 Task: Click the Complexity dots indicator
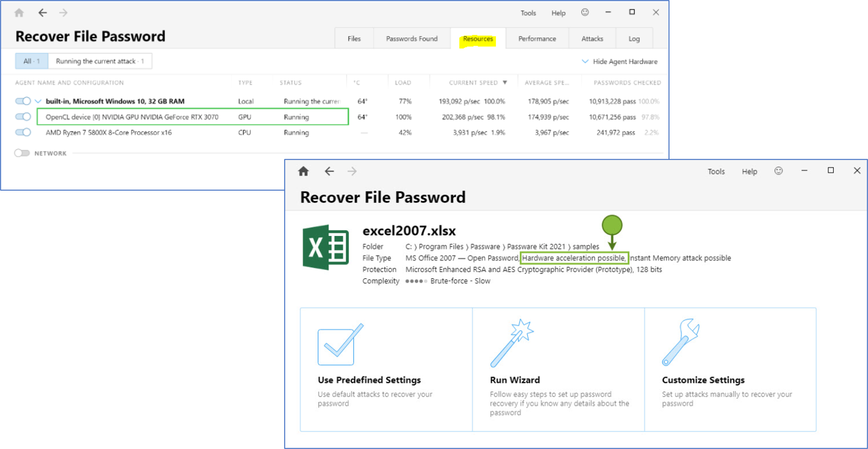pos(416,281)
